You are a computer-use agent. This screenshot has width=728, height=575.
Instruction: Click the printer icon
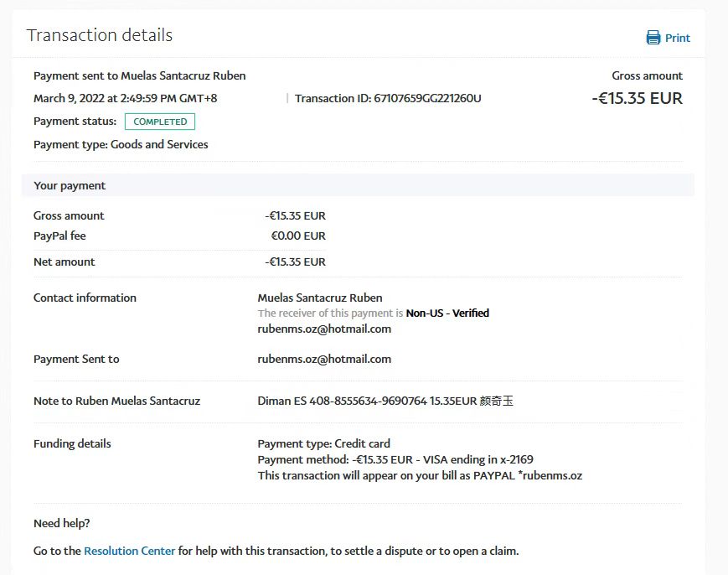click(x=653, y=38)
